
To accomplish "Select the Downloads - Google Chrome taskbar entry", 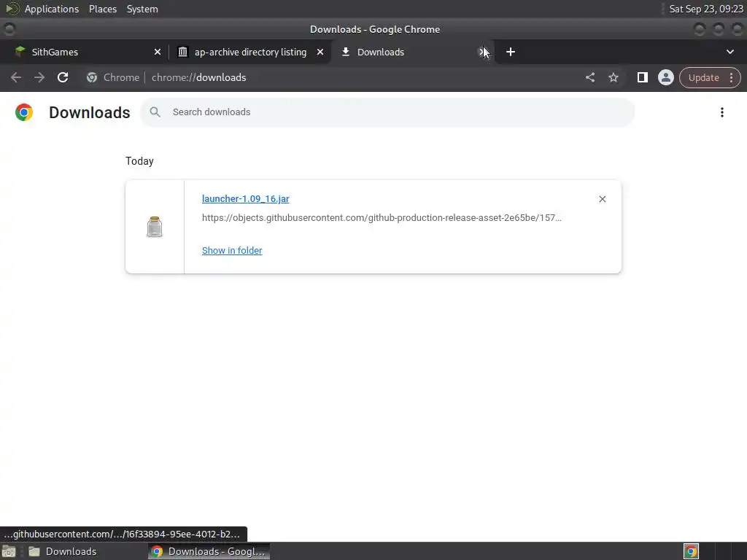I will (x=209, y=551).
